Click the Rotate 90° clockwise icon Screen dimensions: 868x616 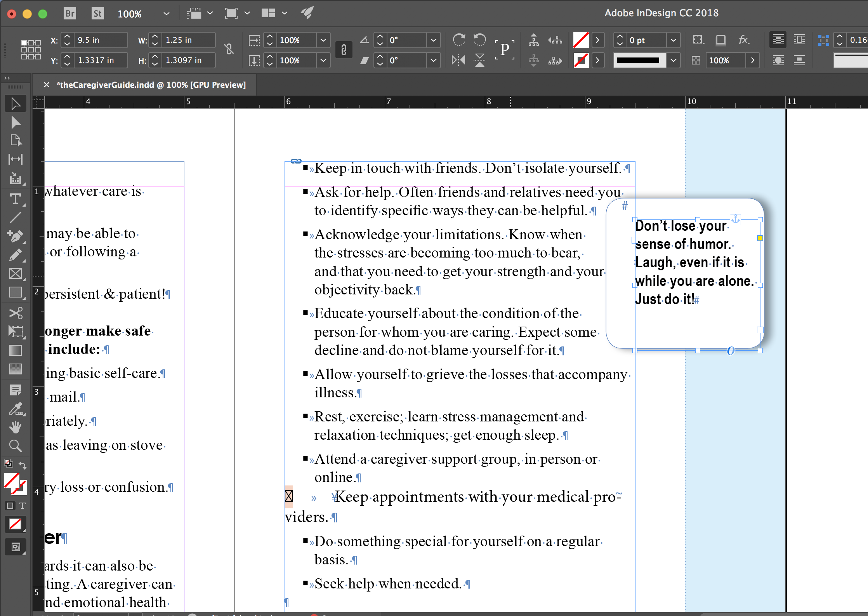(459, 40)
